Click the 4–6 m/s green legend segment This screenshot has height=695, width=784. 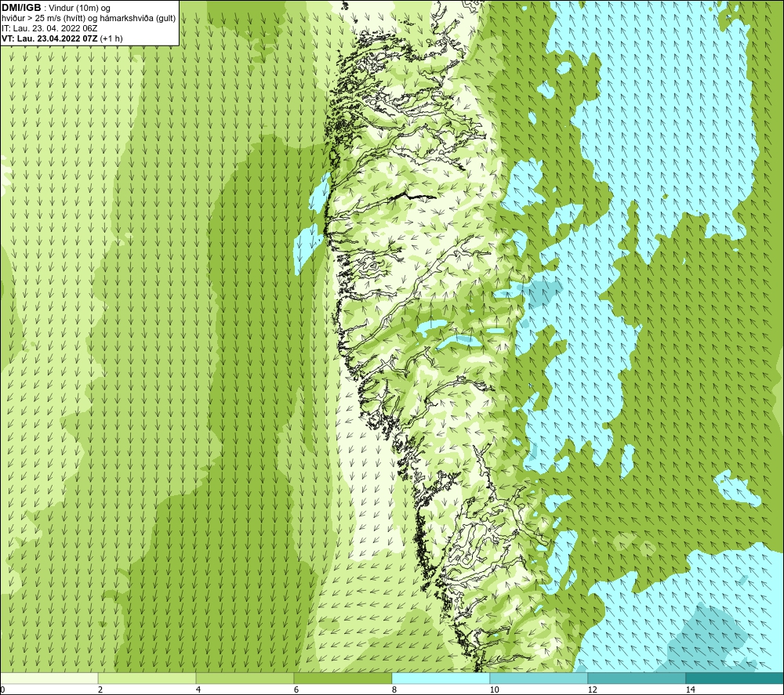tap(245, 678)
